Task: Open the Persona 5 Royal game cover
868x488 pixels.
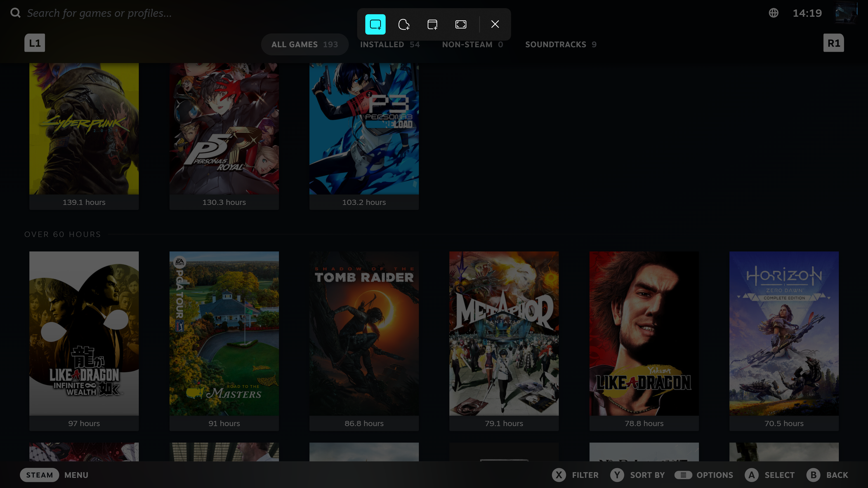Action: (x=224, y=129)
